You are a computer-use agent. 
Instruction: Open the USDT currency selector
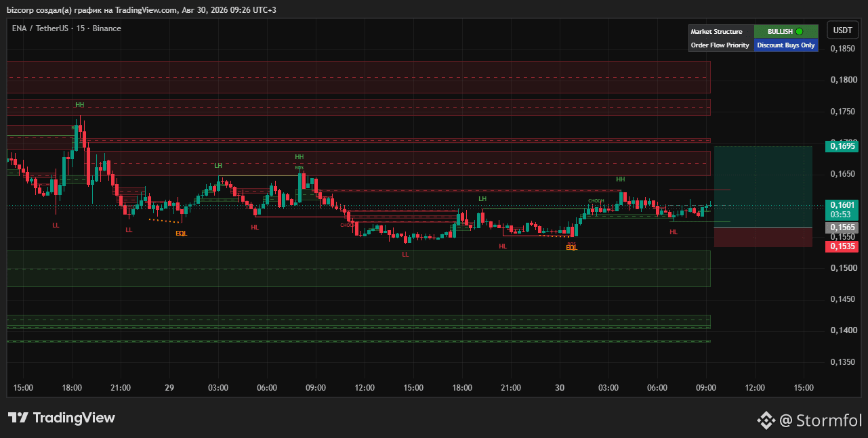(x=843, y=30)
